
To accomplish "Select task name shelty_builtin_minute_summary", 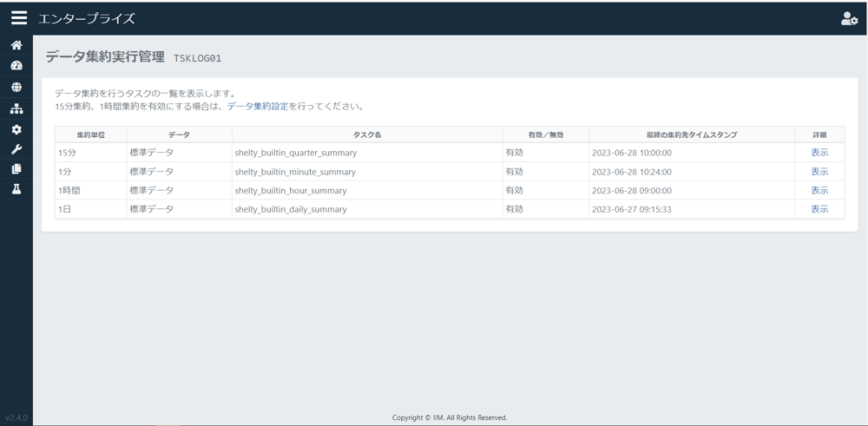I will point(295,172).
